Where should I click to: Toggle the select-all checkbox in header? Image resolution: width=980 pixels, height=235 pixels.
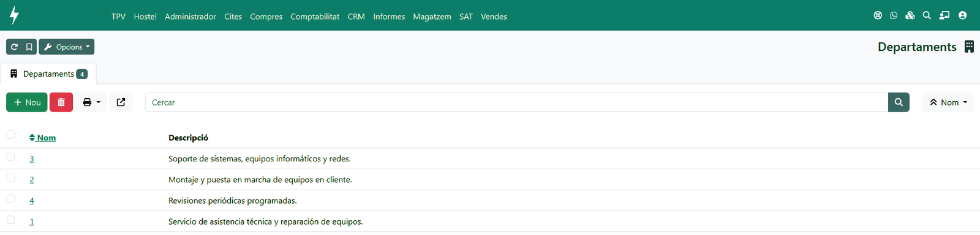[x=10, y=134]
